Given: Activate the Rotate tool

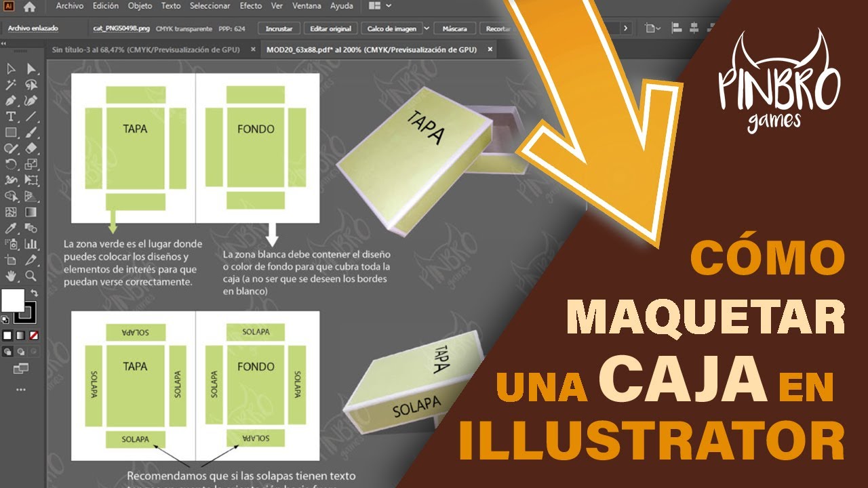Looking at the screenshot, I should pyautogui.click(x=11, y=164).
